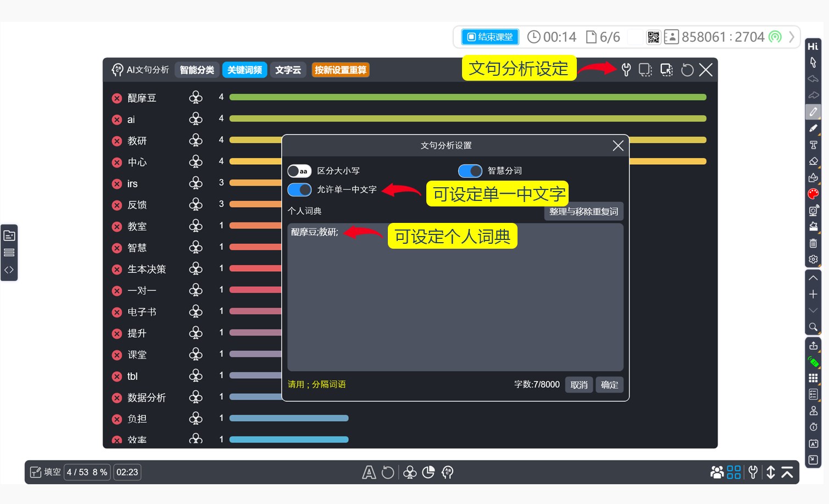This screenshot has width=829, height=504.
Task: Open the sentence analysis settings wrench icon
Action: point(626,70)
